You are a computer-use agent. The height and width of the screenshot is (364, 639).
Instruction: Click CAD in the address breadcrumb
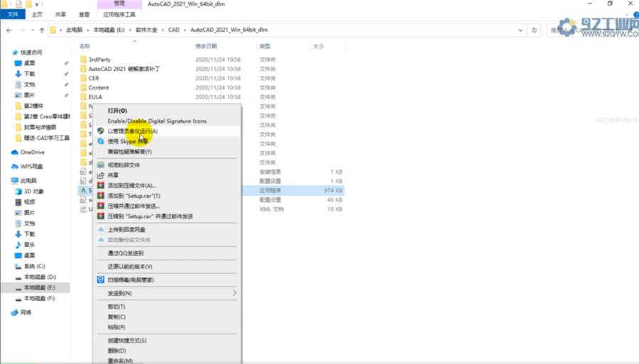tap(174, 30)
